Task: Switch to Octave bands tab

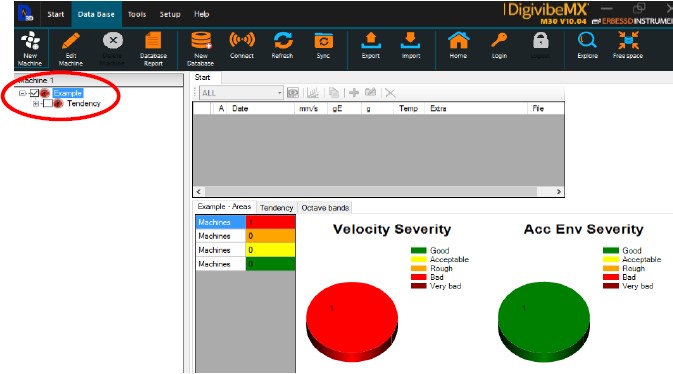Action: 325,208
